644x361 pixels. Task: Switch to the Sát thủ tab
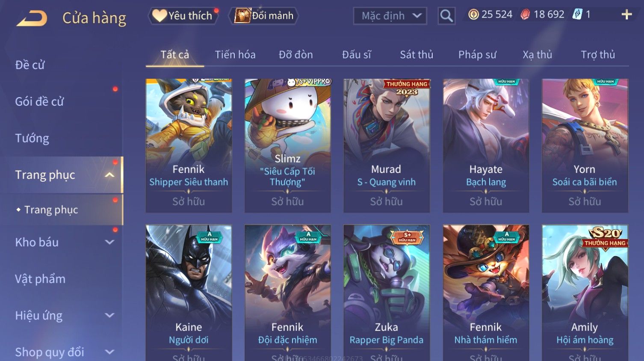(417, 55)
